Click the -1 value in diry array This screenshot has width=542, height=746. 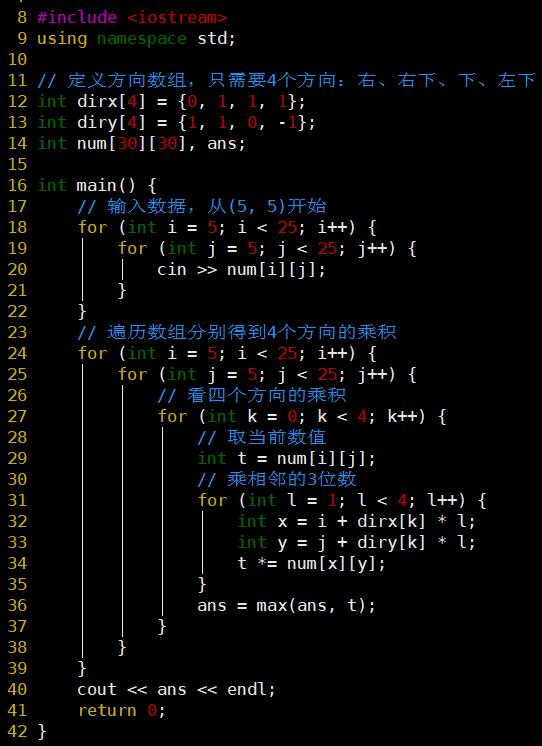pyautogui.click(x=287, y=122)
